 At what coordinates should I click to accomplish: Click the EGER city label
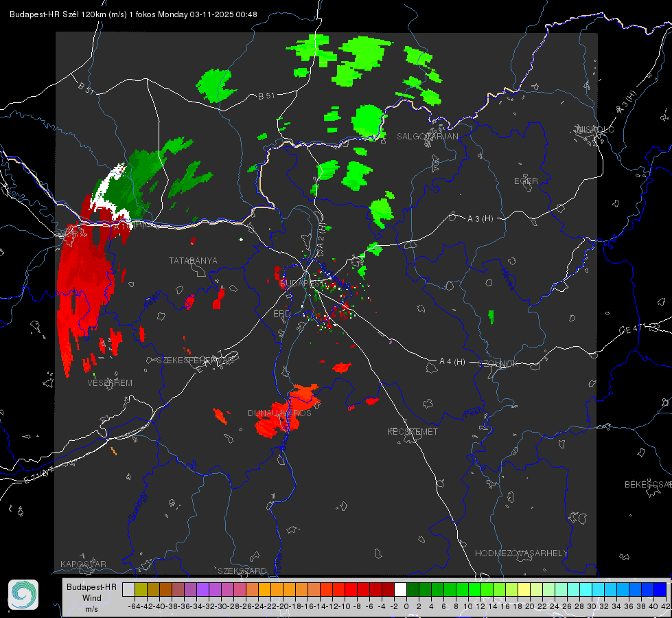pos(526,181)
